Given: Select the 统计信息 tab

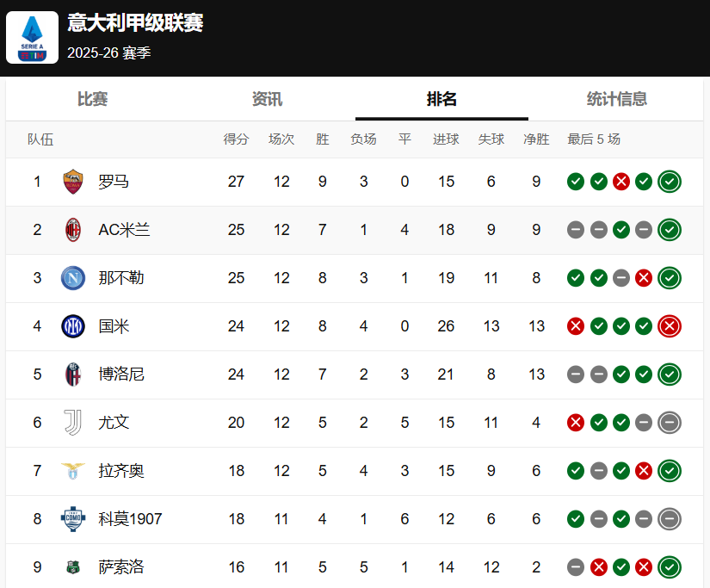Looking at the screenshot, I should [x=616, y=99].
